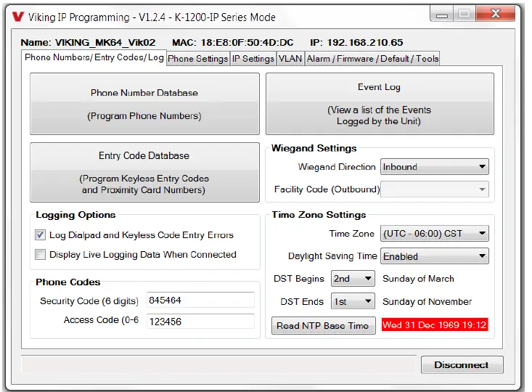Viewport: 532px width, 392px height.
Task: Click the Logging Options group heading
Action: 75,215
